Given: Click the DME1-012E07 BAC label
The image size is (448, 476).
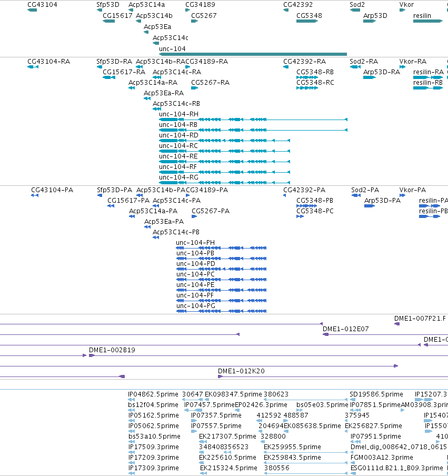Looking at the screenshot, I should click(346, 329).
